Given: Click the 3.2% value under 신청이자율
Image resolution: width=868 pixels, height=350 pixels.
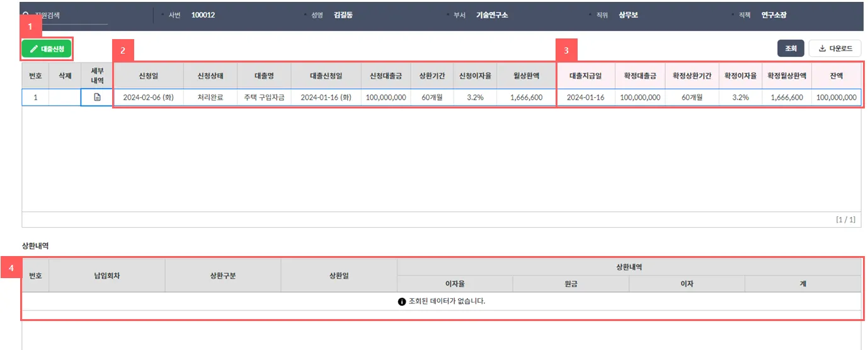Looking at the screenshot, I should point(475,98).
